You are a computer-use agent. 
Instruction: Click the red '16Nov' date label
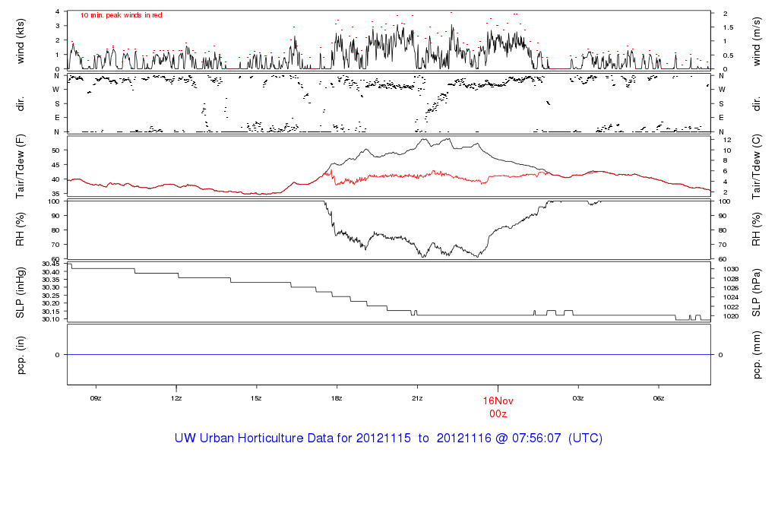pos(498,401)
